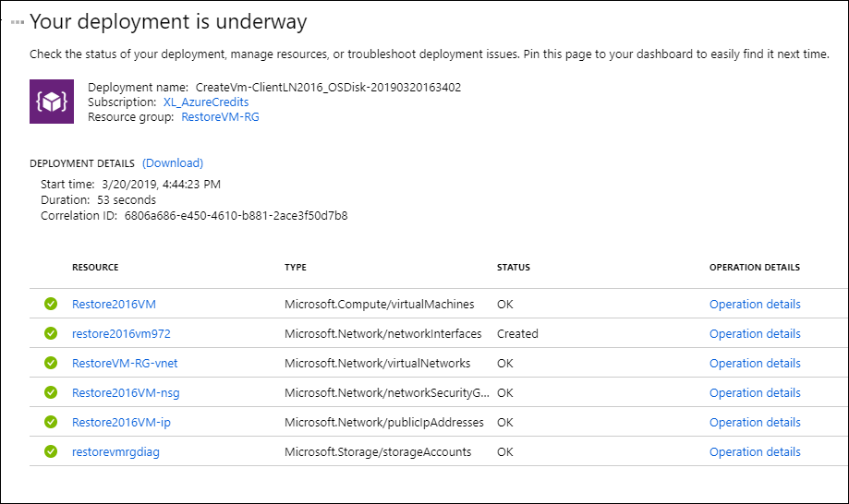The image size is (849, 504).
Task: Open the RestoreVM-RG resource group link
Action: click(x=220, y=117)
